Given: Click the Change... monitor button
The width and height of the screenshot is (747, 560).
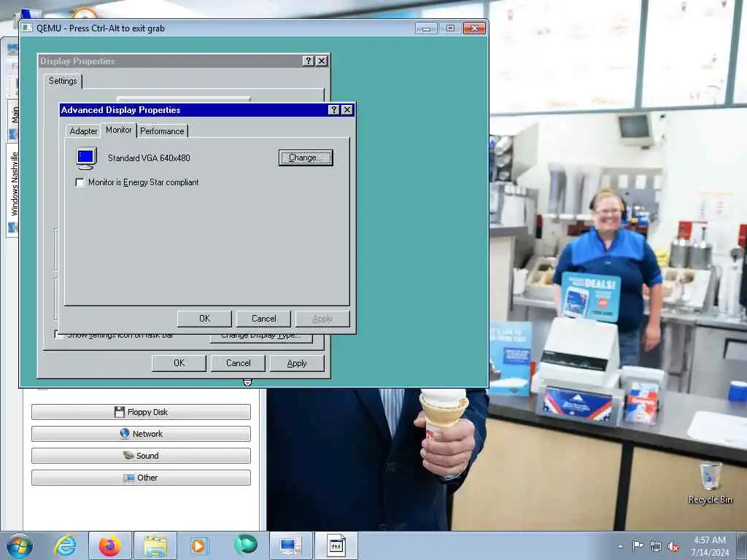Looking at the screenshot, I should pos(306,157).
